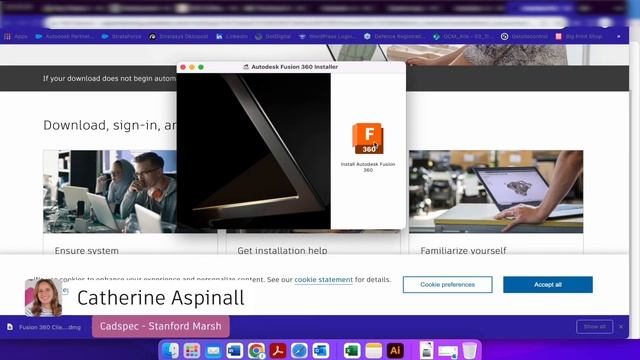Click the Ensure system card heading
The height and width of the screenshot is (360, 640).
click(87, 250)
